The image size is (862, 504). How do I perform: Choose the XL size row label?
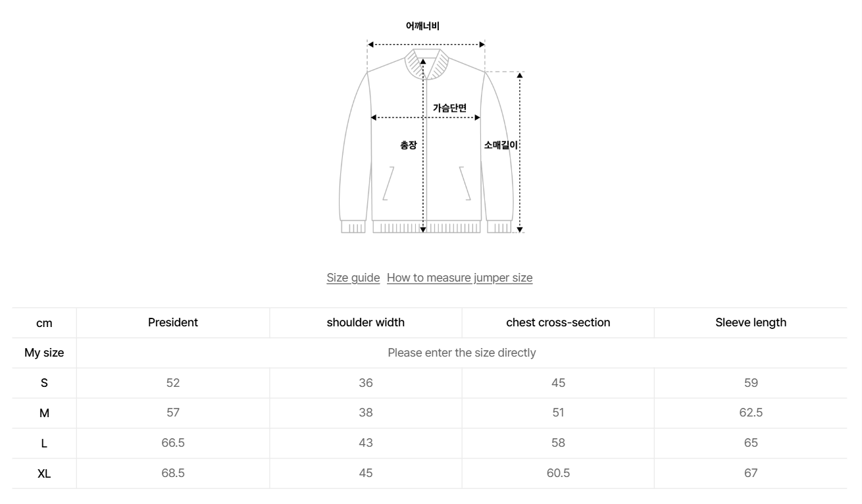(44, 473)
